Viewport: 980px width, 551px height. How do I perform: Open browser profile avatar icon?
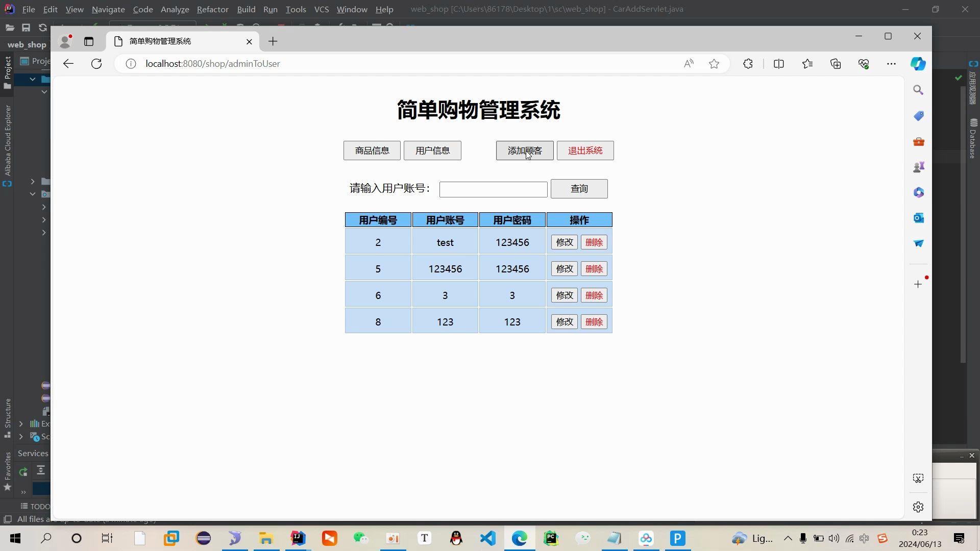point(65,41)
